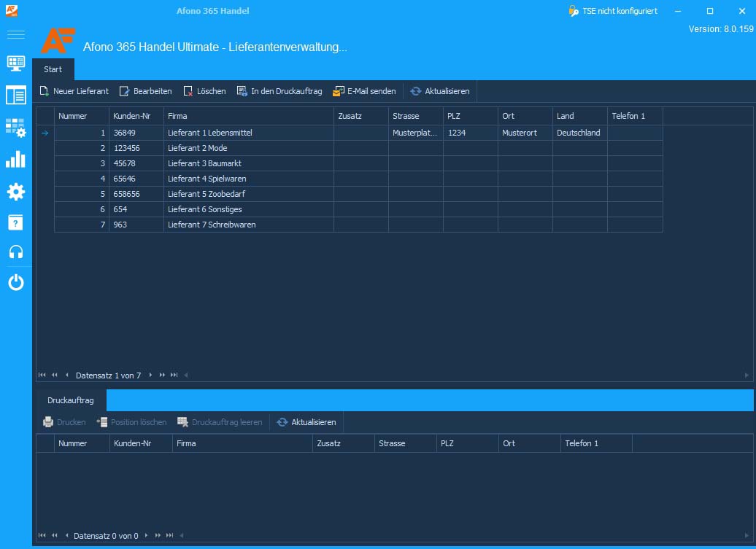The width and height of the screenshot is (756, 549).
Task: Open the headset support icon
Action: pos(15,252)
